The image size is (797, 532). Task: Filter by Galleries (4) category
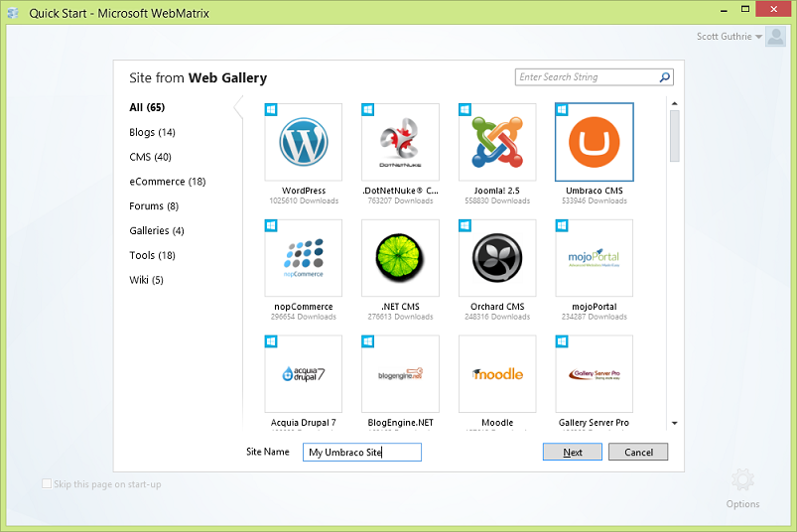click(x=157, y=230)
